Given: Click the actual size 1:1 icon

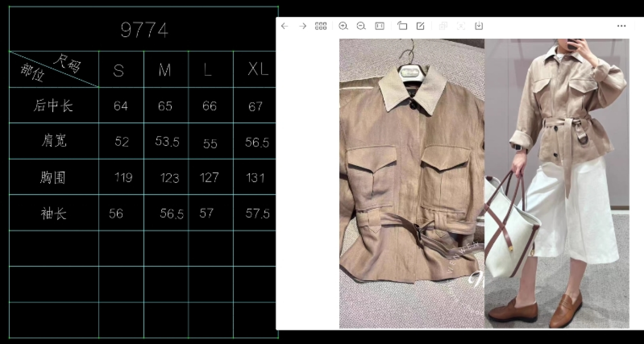Looking at the screenshot, I should (x=380, y=26).
